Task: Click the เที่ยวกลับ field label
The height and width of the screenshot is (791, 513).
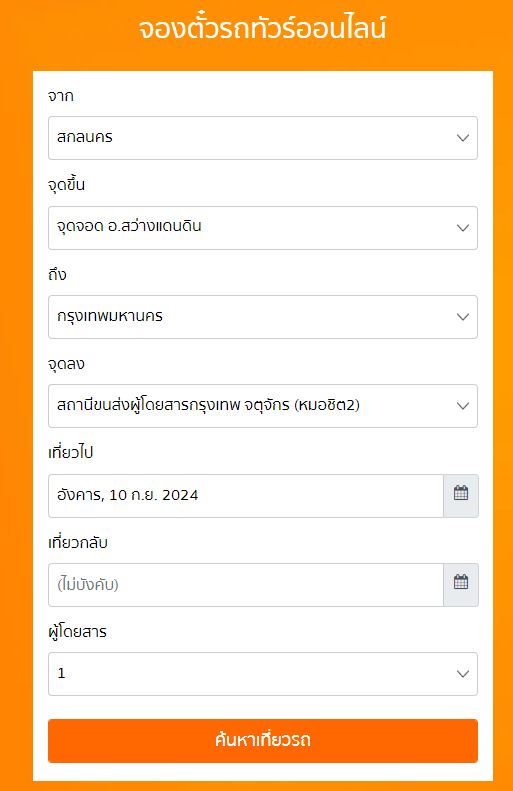Action: click(x=78, y=542)
